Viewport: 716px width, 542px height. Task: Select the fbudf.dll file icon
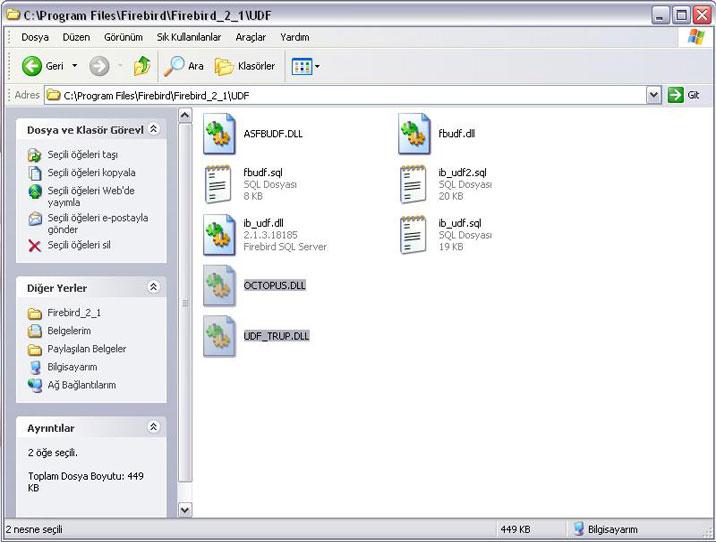(414, 134)
